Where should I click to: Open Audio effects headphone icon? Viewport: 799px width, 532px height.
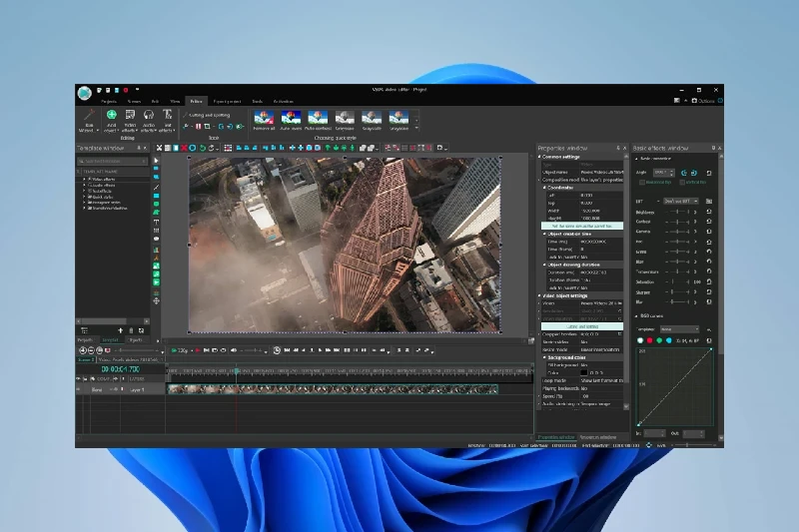pos(148,121)
